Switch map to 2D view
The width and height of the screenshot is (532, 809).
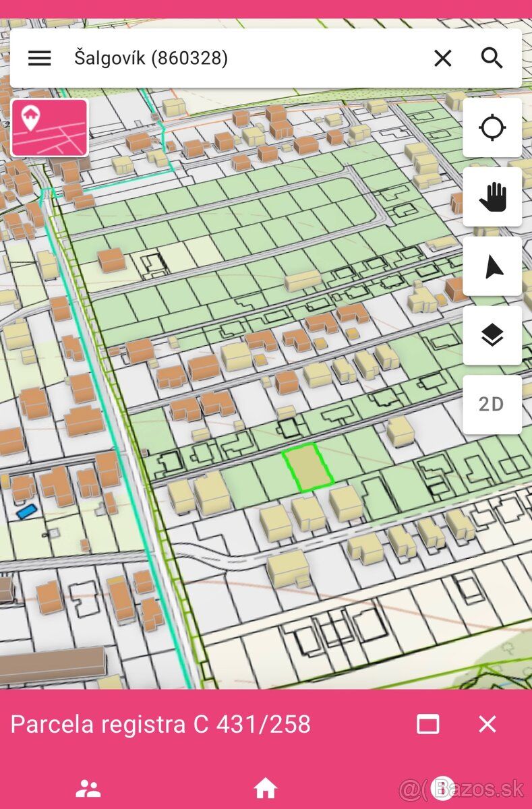(492, 404)
